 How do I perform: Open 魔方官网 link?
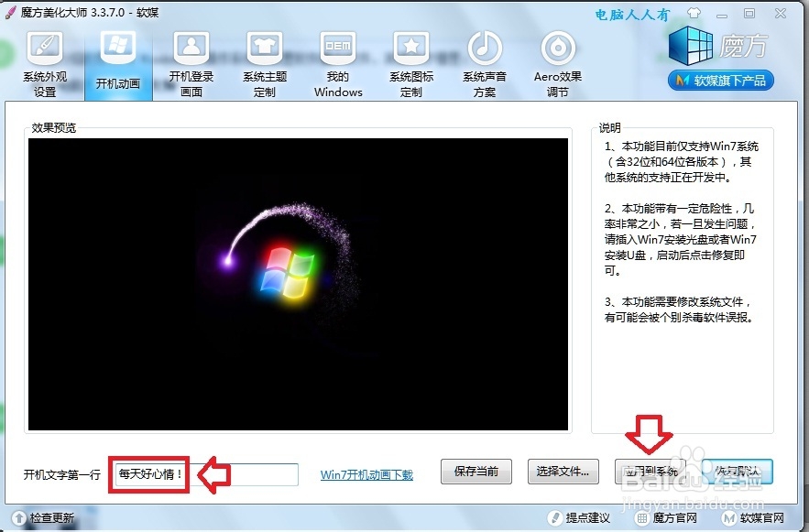point(675,517)
